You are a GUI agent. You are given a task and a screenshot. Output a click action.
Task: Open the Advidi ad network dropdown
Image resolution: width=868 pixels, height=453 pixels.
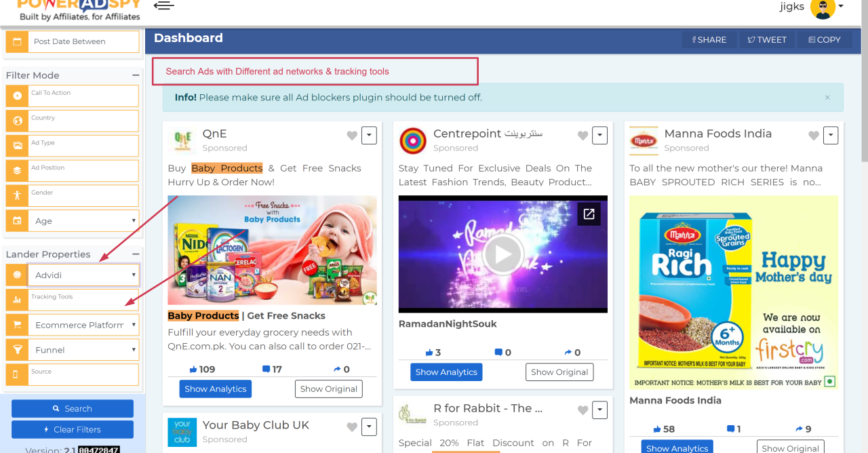[x=83, y=275]
